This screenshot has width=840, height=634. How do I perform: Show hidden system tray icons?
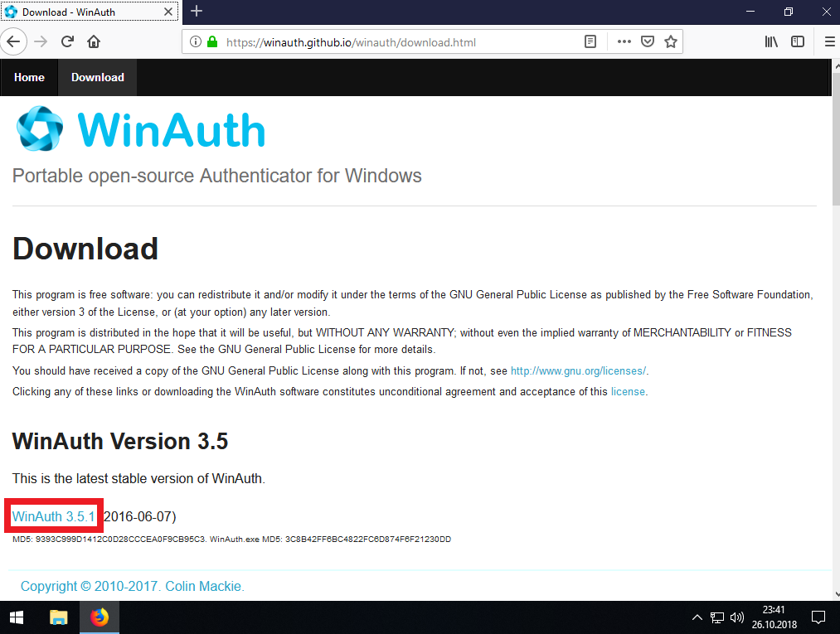(x=697, y=617)
